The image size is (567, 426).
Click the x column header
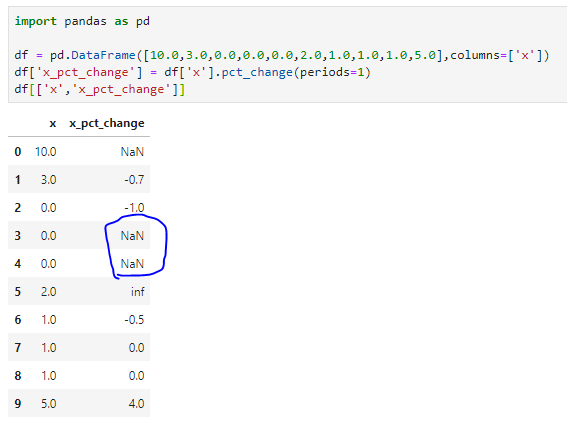click(53, 124)
